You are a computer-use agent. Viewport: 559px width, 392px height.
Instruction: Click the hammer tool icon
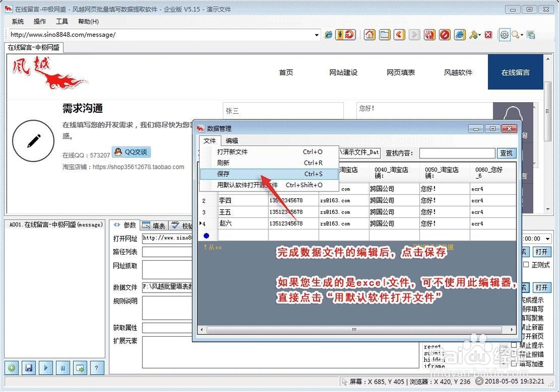[473, 35]
